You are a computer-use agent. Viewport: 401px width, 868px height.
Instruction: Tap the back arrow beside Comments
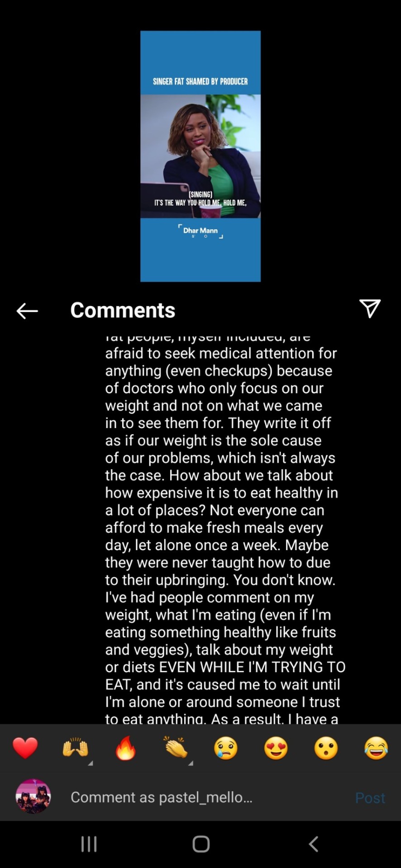[x=27, y=311]
